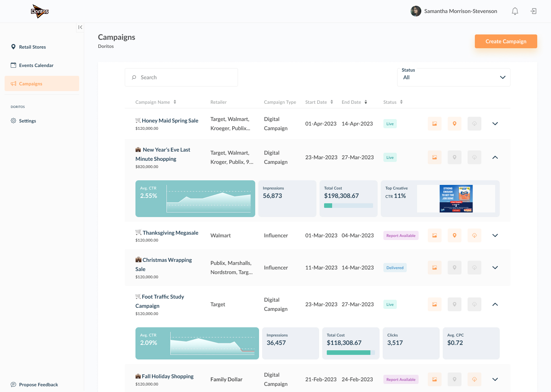This screenshot has width=551, height=392.
Task: Collapse the sidebar panel
Action: [80, 27]
